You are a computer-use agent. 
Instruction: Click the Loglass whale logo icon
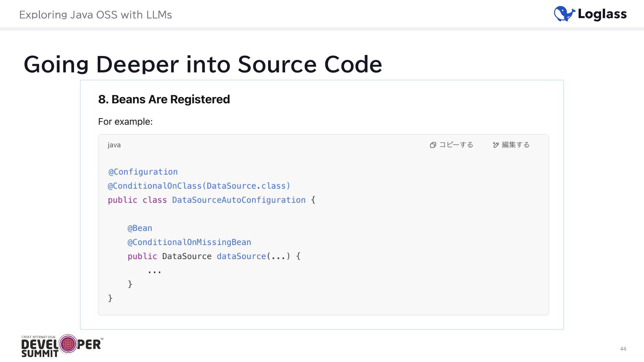564,14
